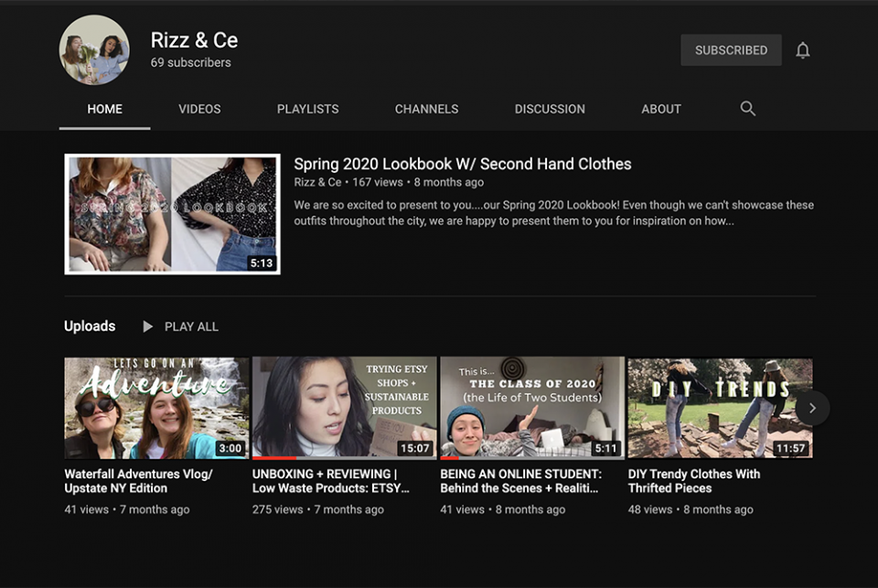This screenshot has height=588, width=878.
Task: Play the Trying Etsy Shops thumbnail
Action: [x=345, y=408]
